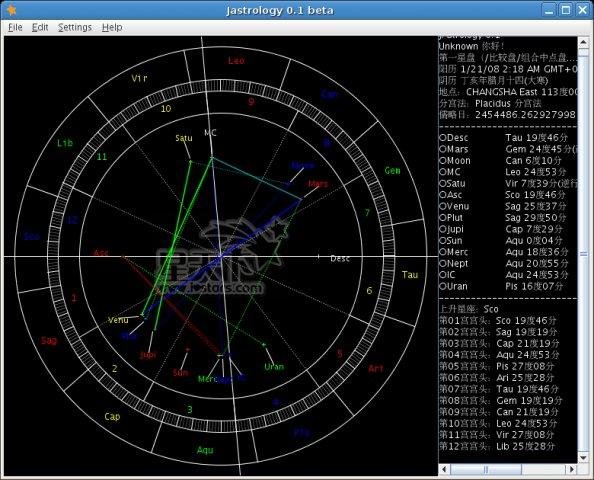Minimize the Jastrology window
This screenshot has height=480, width=594.
[549, 10]
